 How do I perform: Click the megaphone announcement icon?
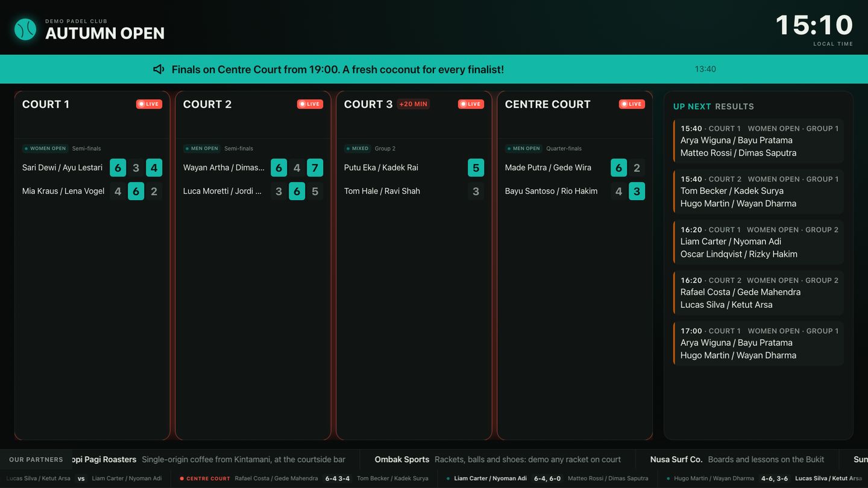coord(159,69)
